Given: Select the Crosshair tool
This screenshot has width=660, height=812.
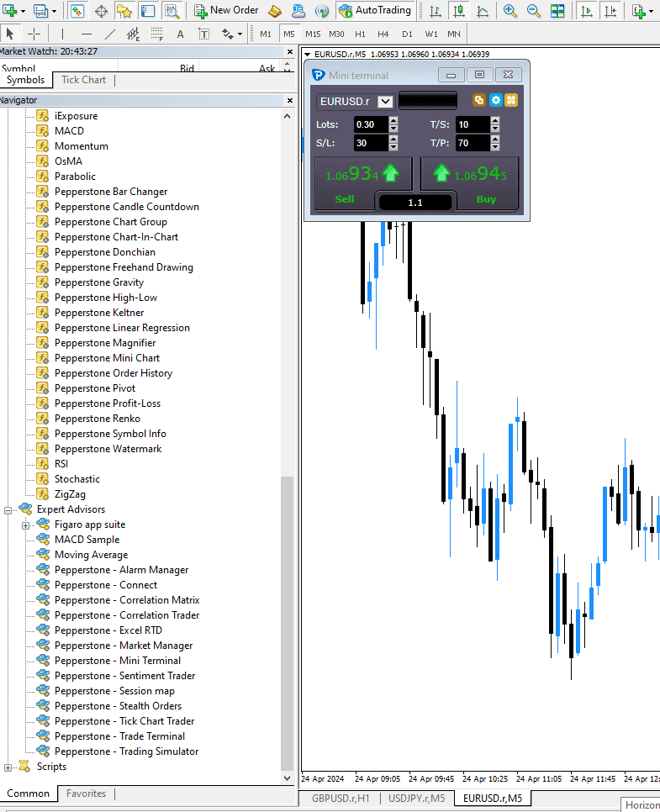Looking at the screenshot, I should pos(34,34).
